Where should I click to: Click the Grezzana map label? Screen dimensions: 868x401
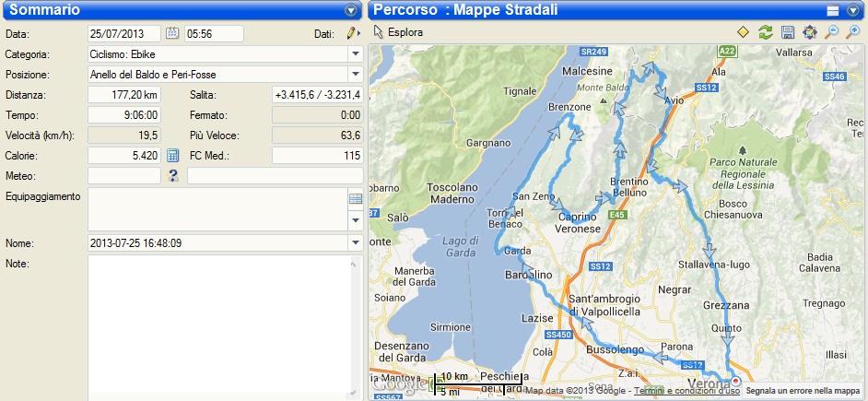click(726, 305)
